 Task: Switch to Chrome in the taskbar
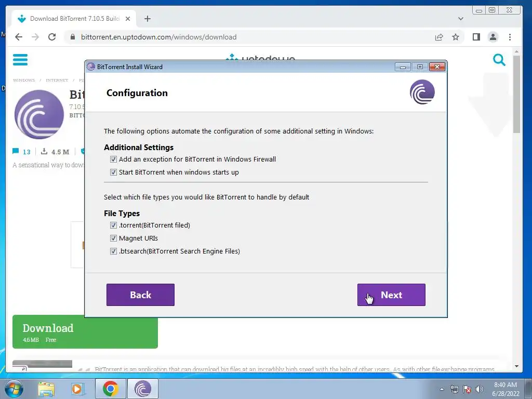(110, 389)
